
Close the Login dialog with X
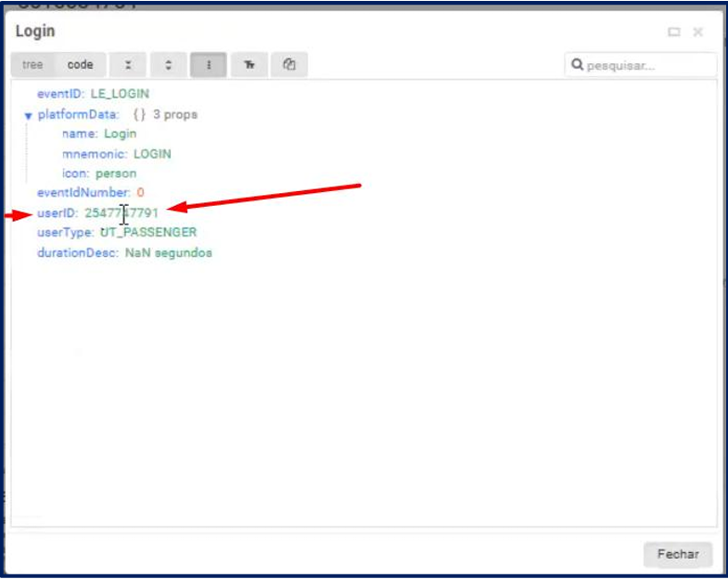(x=698, y=32)
